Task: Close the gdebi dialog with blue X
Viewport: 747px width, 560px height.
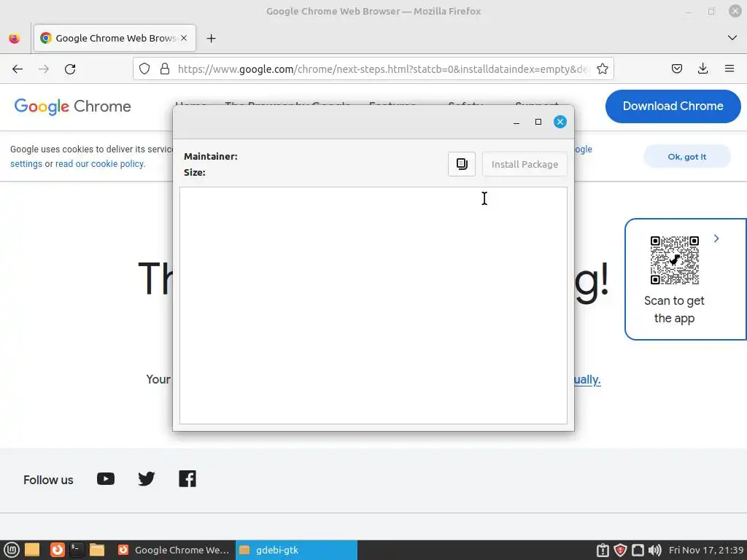Action: (560, 122)
